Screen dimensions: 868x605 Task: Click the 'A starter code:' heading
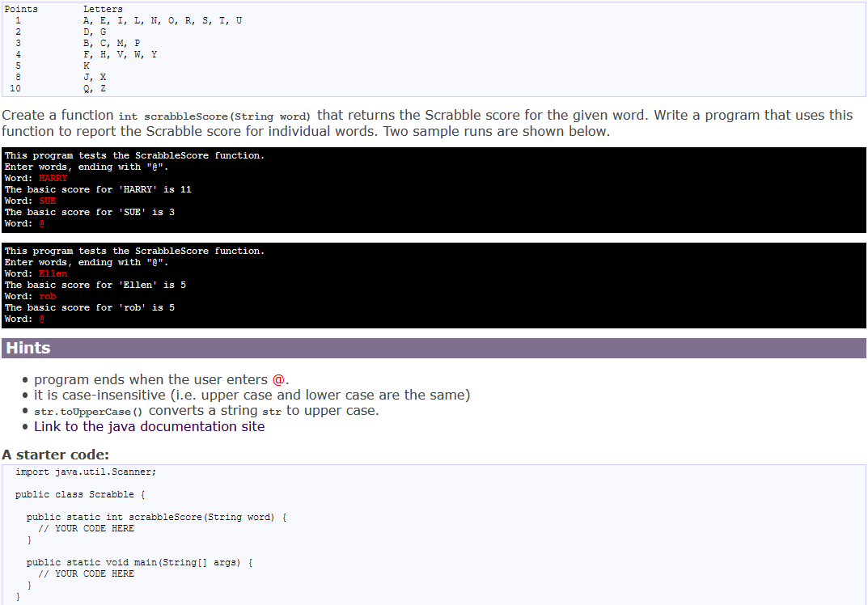pyautogui.click(x=55, y=455)
